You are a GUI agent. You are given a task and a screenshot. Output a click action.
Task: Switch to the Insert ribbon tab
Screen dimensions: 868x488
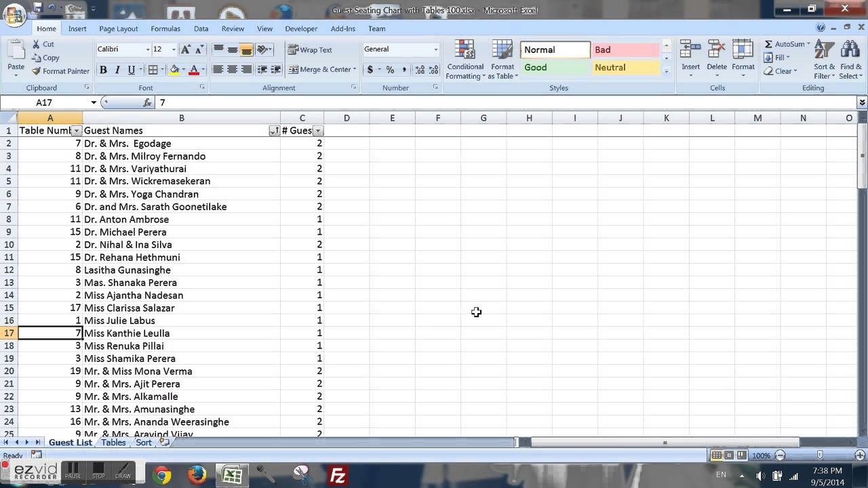77,28
